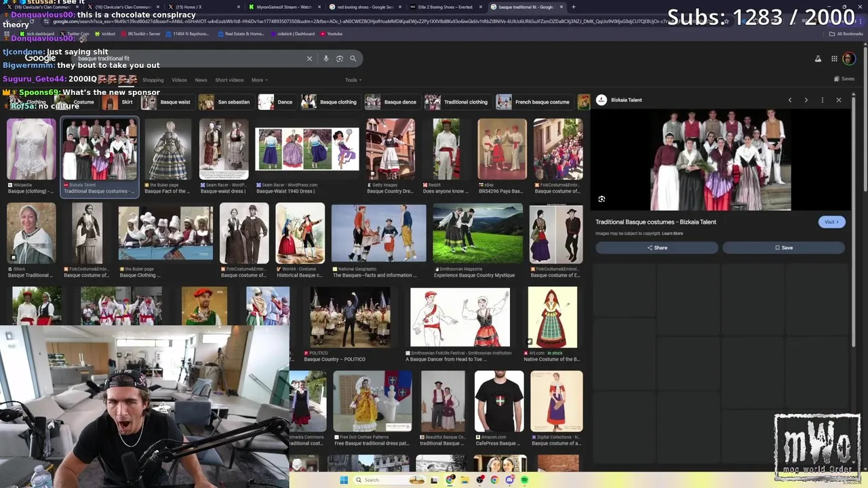Select the Basque waist filter chip

pos(167,102)
